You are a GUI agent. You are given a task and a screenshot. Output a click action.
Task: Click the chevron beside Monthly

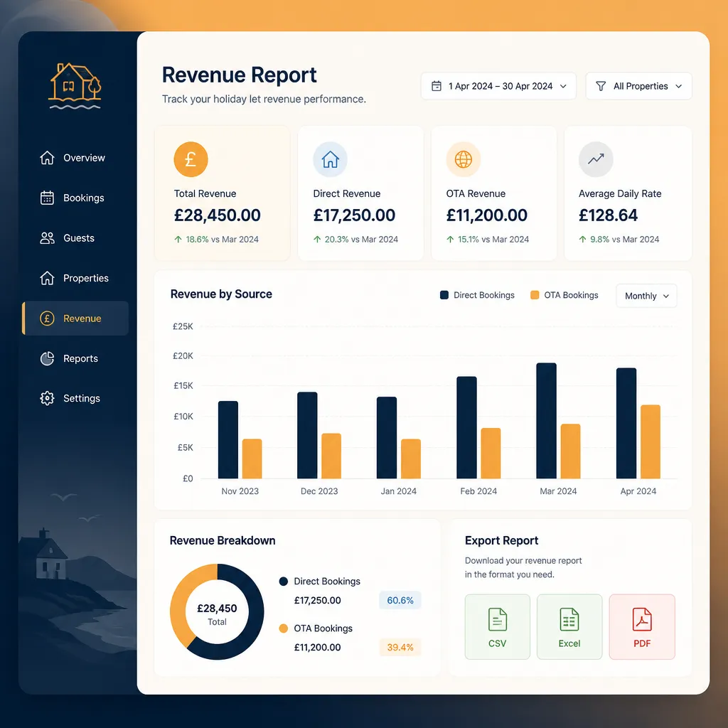click(x=665, y=296)
